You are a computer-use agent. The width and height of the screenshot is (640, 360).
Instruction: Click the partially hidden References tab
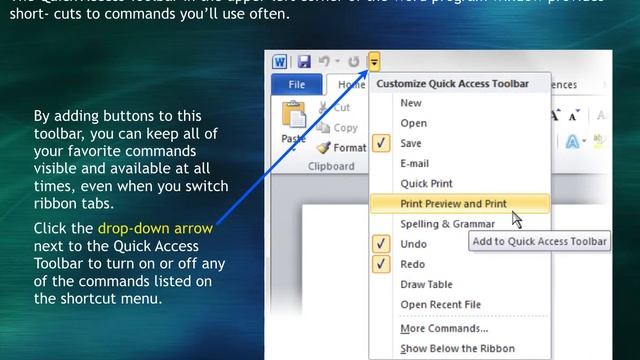(x=564, y=85)
